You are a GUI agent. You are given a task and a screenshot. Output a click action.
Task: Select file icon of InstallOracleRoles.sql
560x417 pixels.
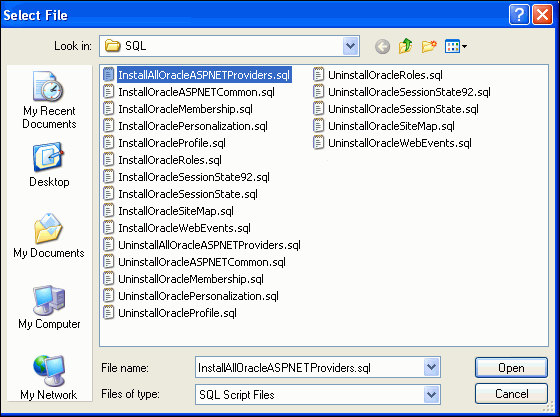[x=108, y=160]
